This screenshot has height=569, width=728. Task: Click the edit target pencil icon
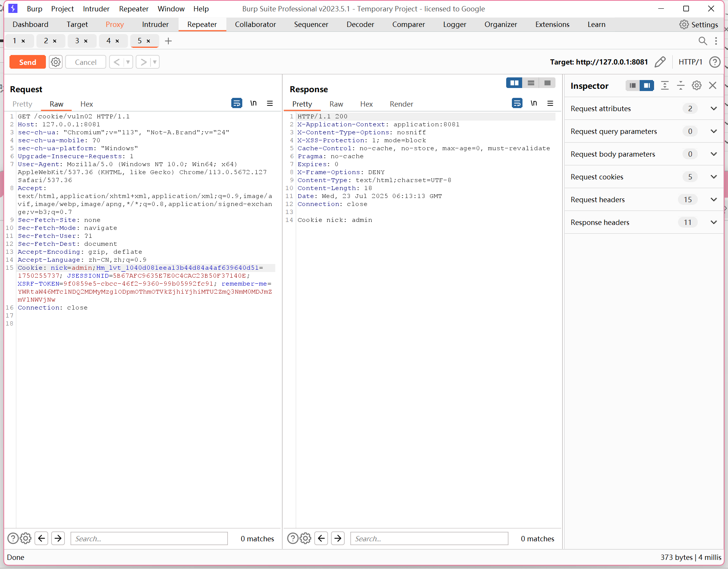[x=660, y=62]
